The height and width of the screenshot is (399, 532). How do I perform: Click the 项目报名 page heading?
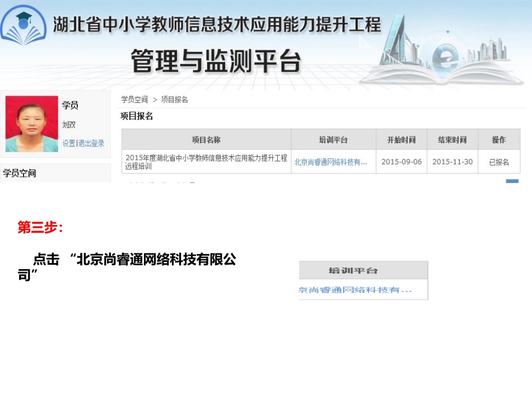coord(137,116)
